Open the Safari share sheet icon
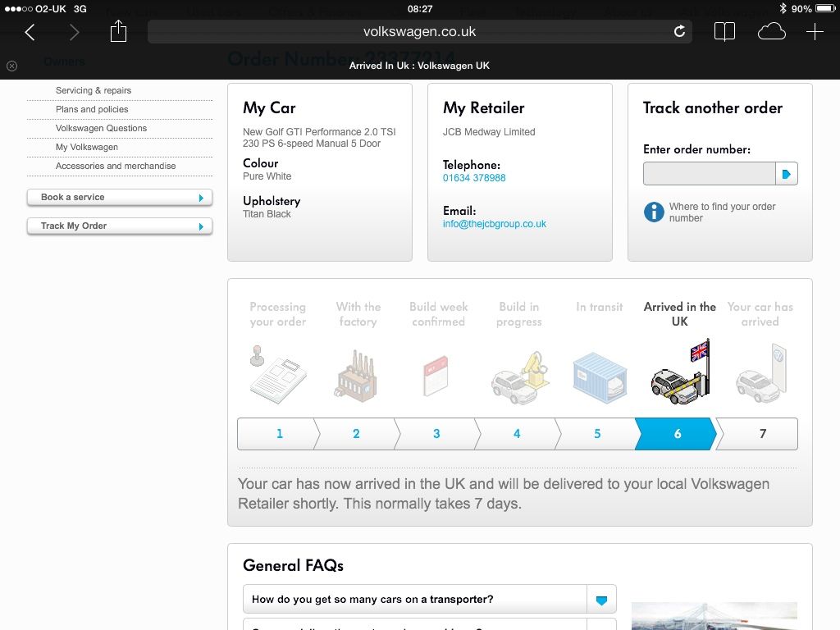 click(x=118, y=31)
